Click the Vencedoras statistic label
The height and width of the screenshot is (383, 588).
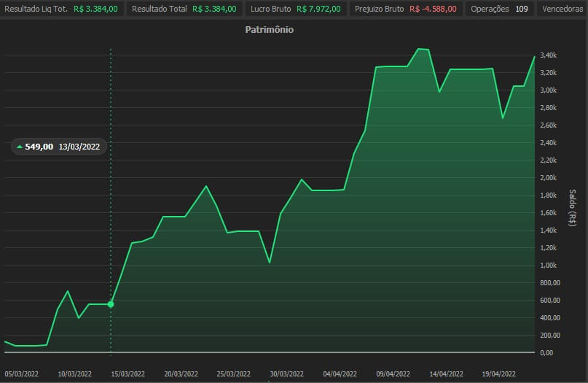coord(562,9)
